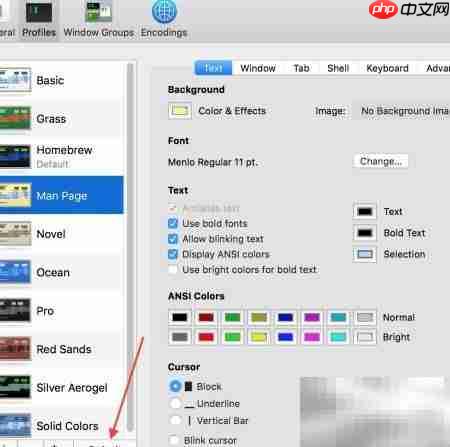Pick the normal red ANSI color

(206, 317)
